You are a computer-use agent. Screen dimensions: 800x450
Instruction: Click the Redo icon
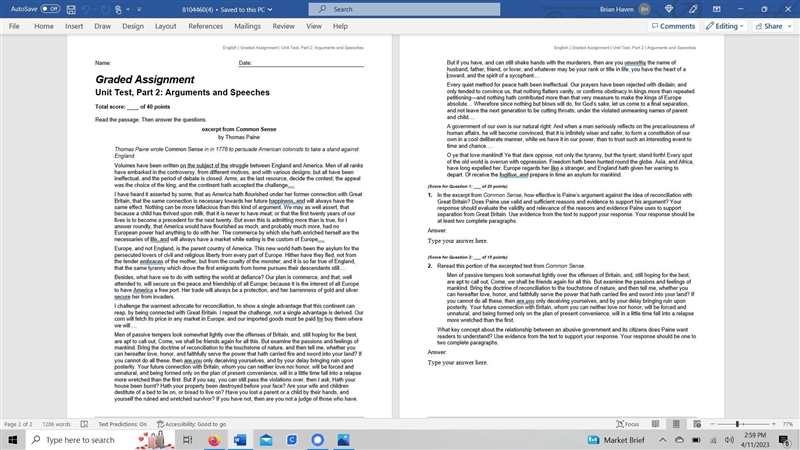tap(105, 9)
